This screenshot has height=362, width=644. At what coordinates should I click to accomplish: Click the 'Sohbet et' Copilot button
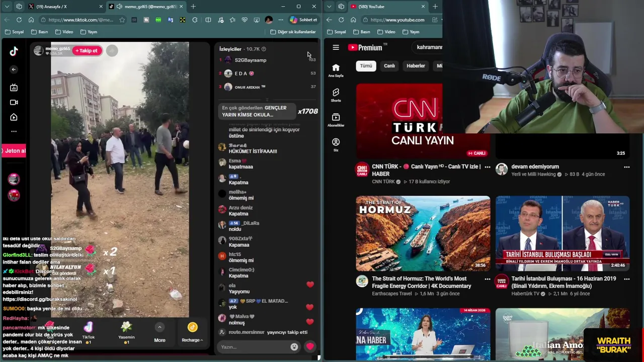tap(303, 20)
